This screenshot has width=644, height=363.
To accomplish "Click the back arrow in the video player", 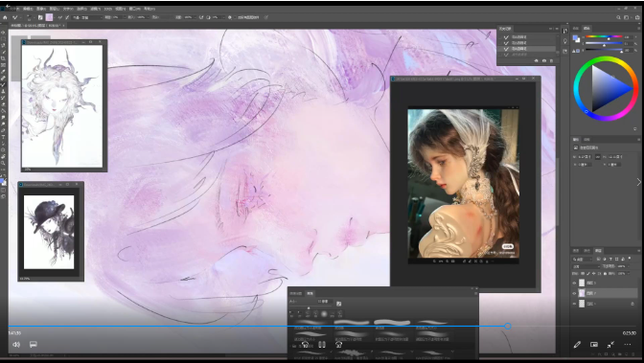I will click(x=7, y=6).
